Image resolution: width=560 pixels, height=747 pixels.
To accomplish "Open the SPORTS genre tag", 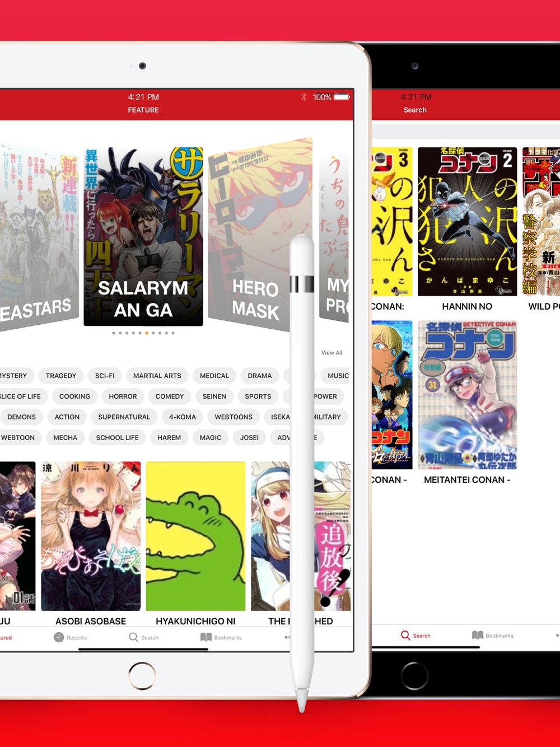I will [258, 396].
